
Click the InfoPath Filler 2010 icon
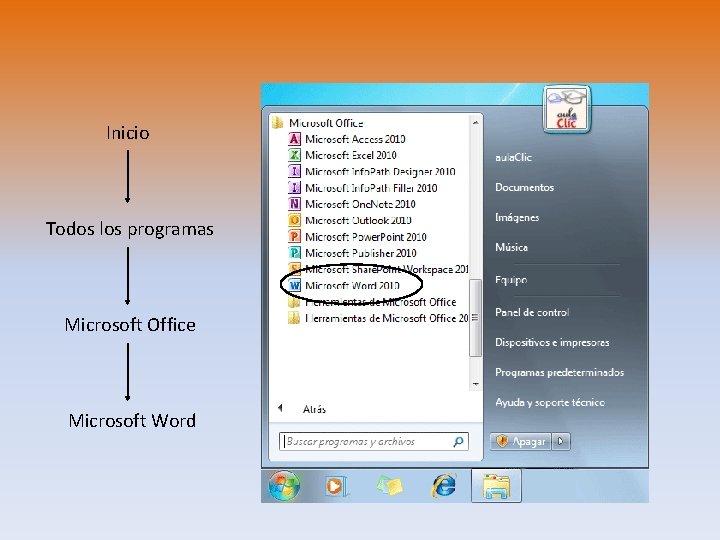click(294, 188)
